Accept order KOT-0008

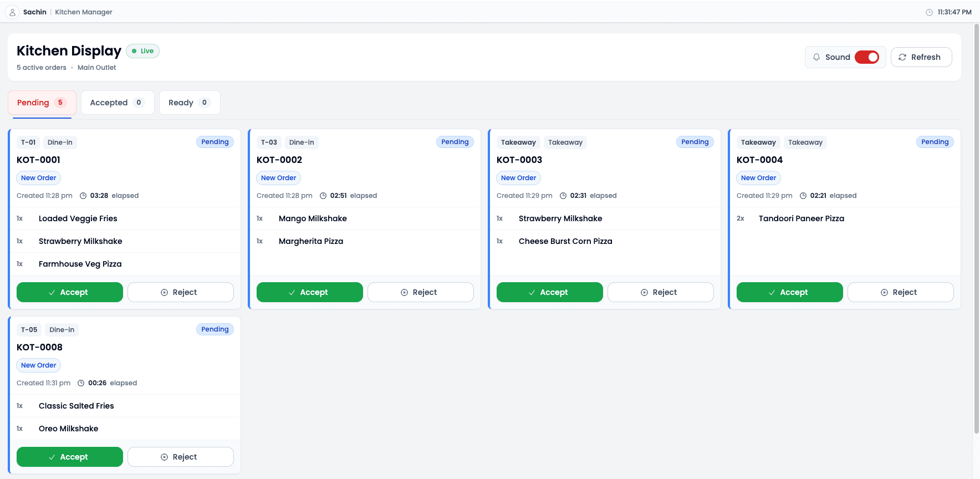tap(70, 457)
